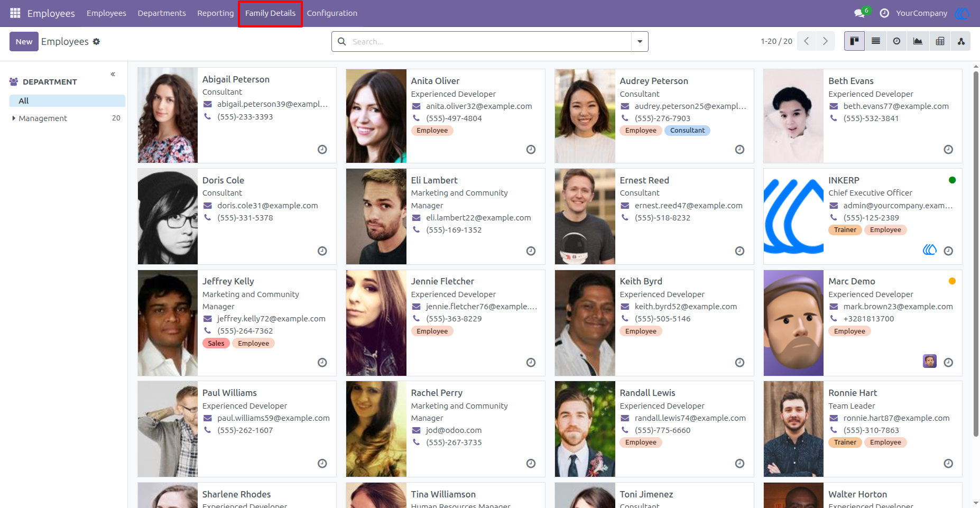Click the Consultant tag on Audrey Peterson

click(x=687, y=131)
